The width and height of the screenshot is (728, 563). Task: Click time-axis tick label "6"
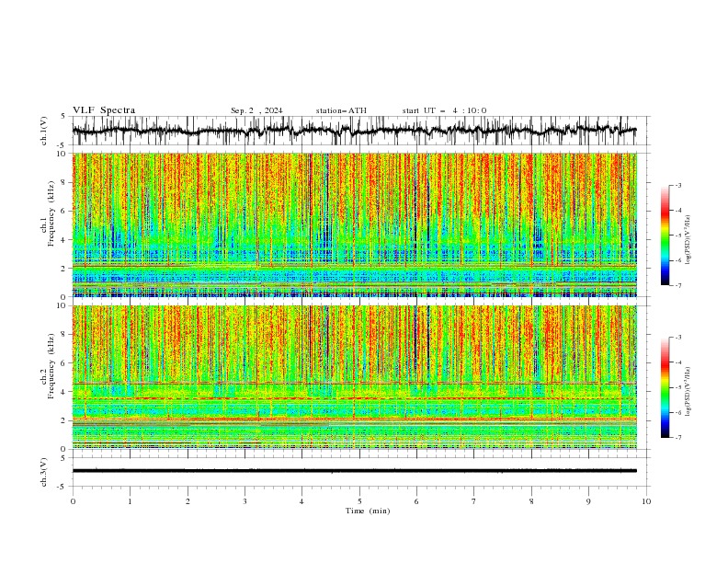(x=416, y=501)
